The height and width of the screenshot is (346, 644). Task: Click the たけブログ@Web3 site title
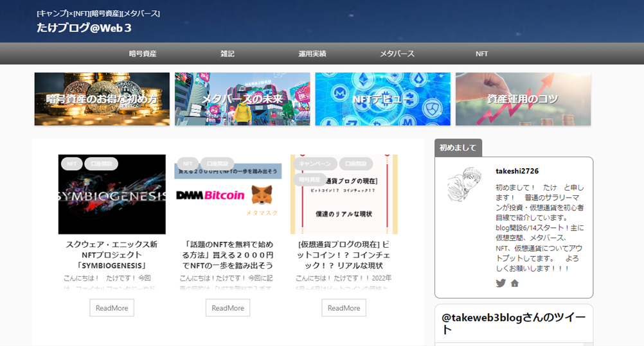[84, 28]
